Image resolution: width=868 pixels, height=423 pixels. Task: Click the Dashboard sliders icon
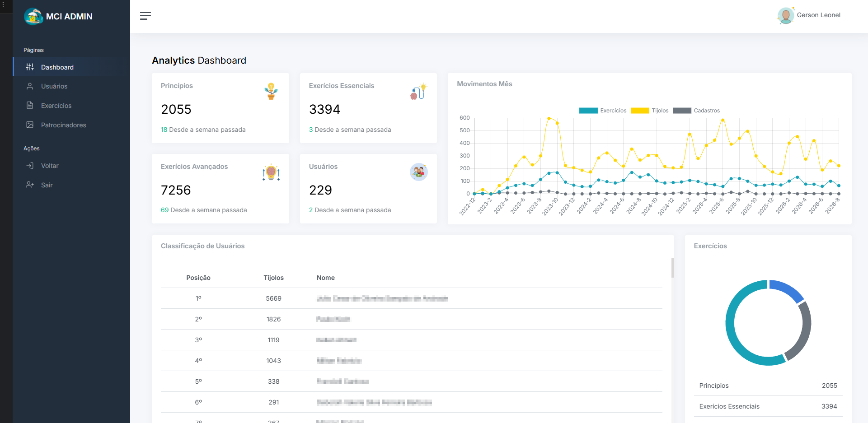click(x=30, y=67)
